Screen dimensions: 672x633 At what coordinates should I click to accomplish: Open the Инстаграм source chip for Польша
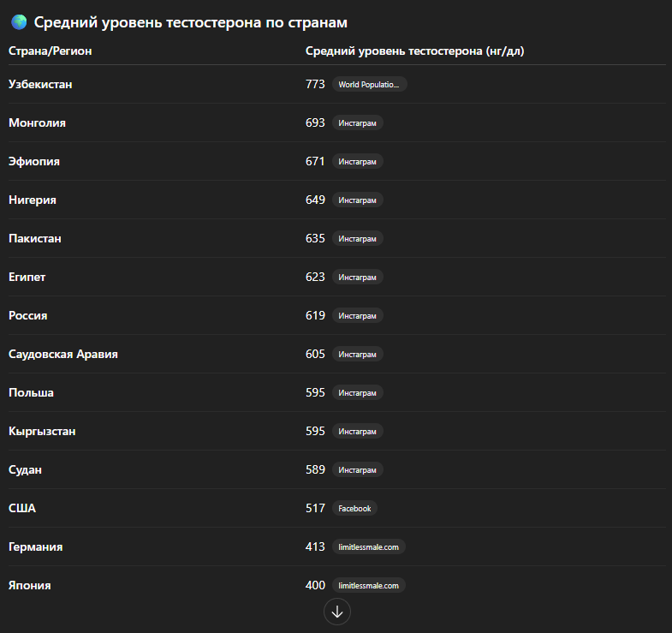pyautogui.click(x=357, y=393)
